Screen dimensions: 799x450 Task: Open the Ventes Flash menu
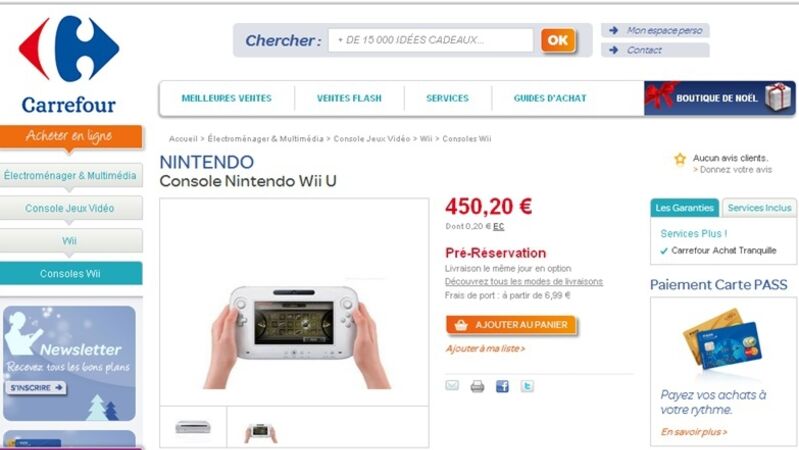pyautogui.click(x=349, y=98)
